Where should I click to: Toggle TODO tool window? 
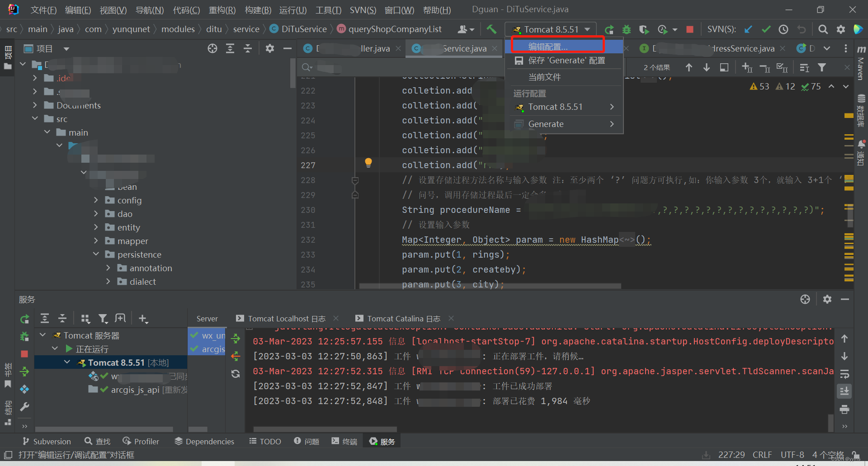click(x=265, y=441)
